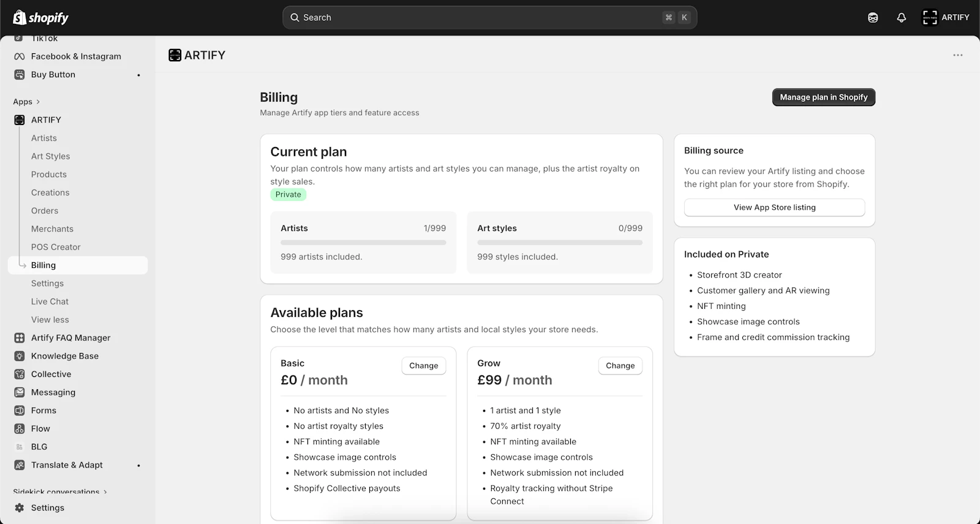
Task: Click the search magnifier icon
Action: click(295, 18)
